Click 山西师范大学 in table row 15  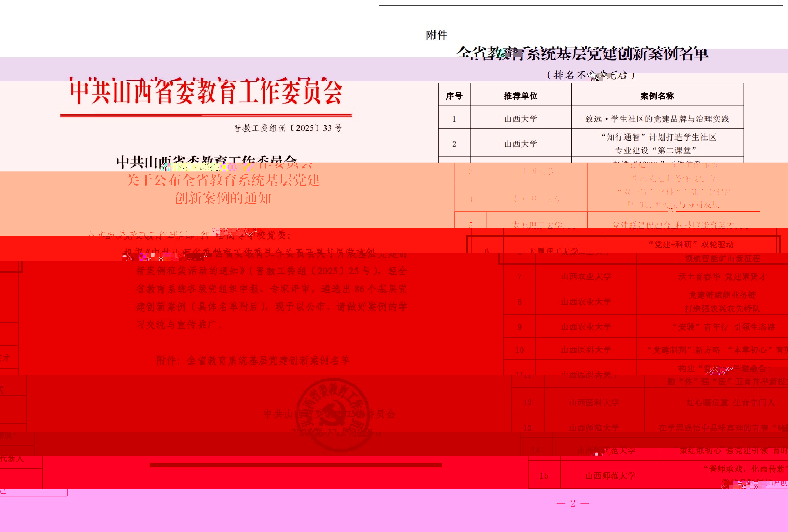click(x=610, y=476)
